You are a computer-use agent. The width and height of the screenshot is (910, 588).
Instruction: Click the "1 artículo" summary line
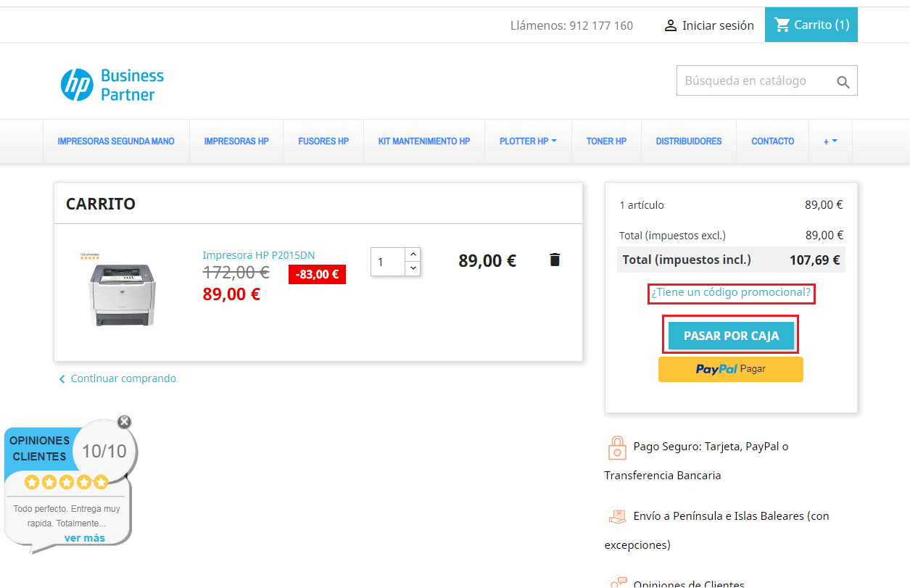pos(642,205)
